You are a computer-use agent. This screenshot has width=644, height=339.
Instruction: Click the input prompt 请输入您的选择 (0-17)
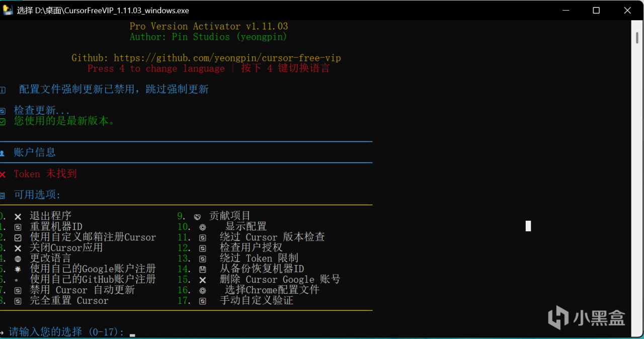coord(66,332)
